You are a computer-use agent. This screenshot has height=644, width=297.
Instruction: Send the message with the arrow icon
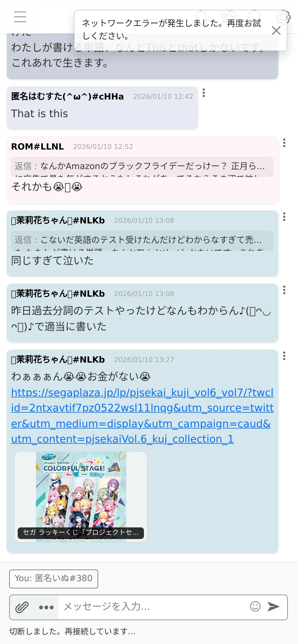point(273,607)
